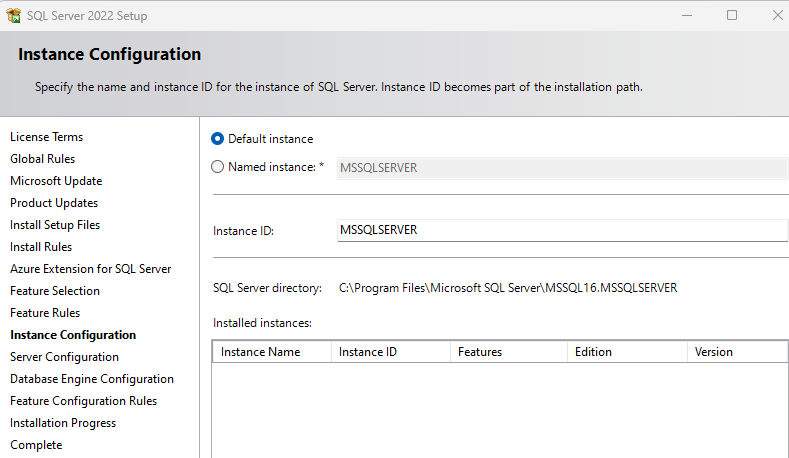Select Install Rules step

pyautogui.click(x=41, y=247)
